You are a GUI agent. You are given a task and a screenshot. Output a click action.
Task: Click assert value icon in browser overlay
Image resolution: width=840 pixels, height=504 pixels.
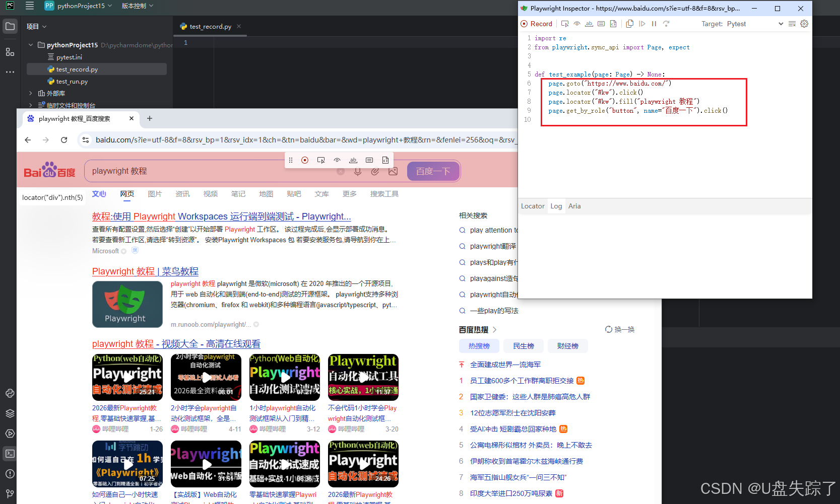[369, 160]
